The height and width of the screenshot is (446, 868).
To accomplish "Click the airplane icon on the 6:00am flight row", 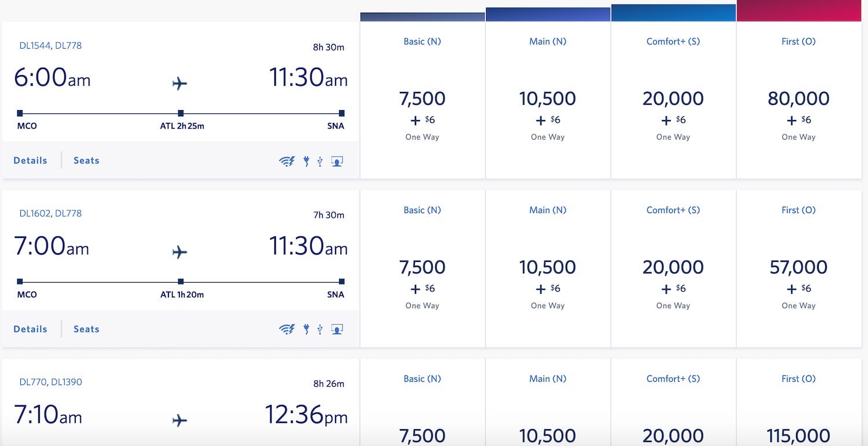I will [x=179, y=83].
